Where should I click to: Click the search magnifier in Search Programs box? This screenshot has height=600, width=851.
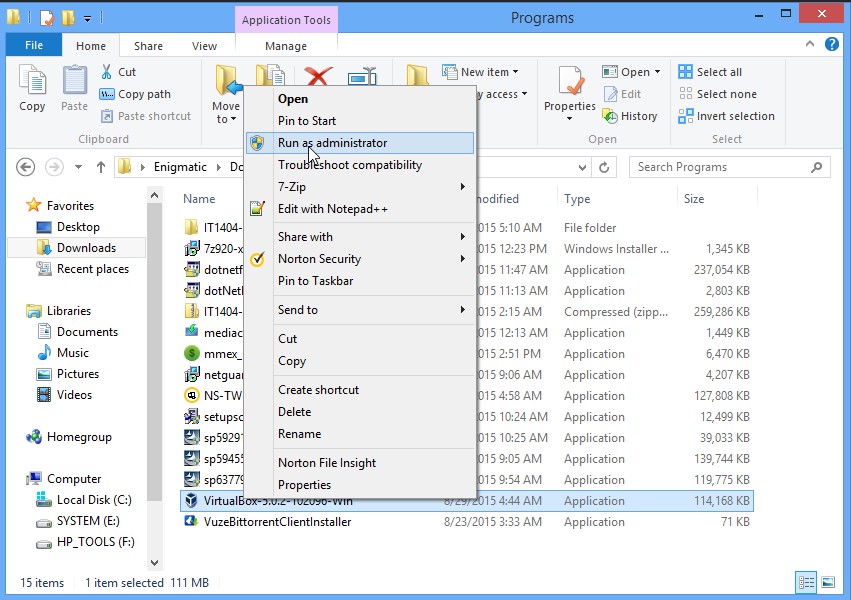point(814,167)
